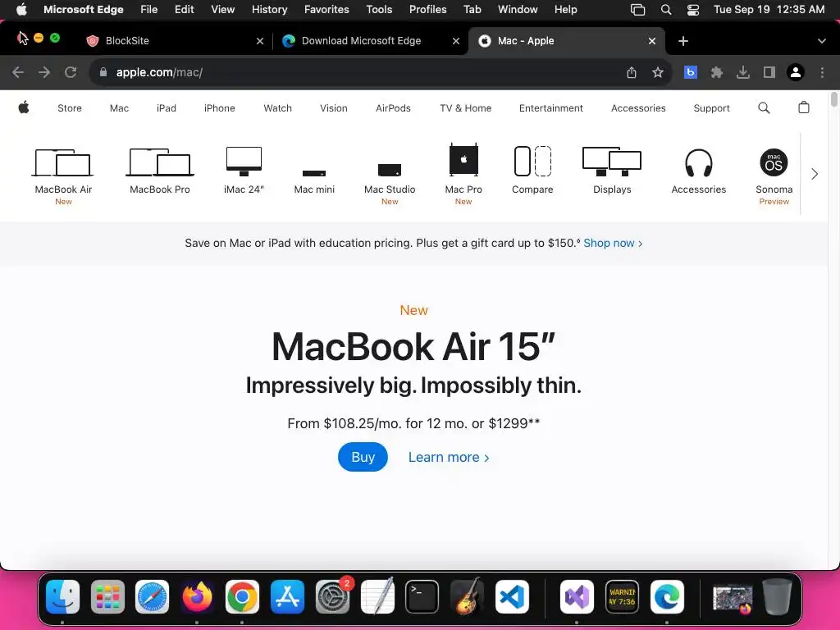Launch Safari from the Dock
The image size is (840, 630).
point(152,596)
